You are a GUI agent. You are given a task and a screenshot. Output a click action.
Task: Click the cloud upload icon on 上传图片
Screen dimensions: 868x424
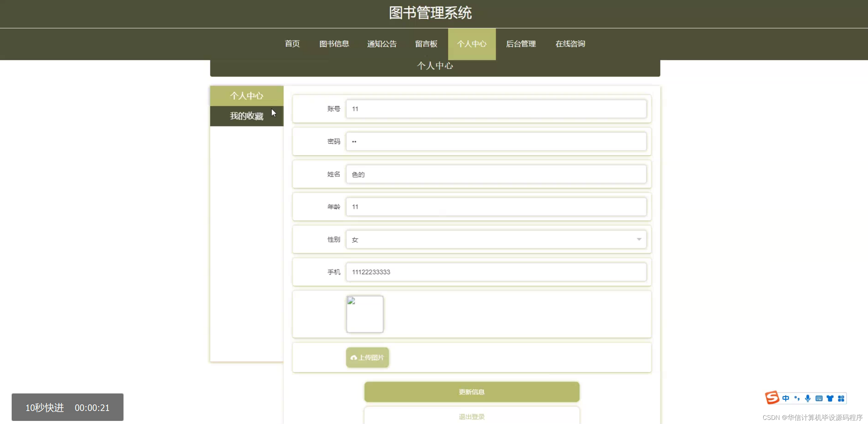(353, 358)
